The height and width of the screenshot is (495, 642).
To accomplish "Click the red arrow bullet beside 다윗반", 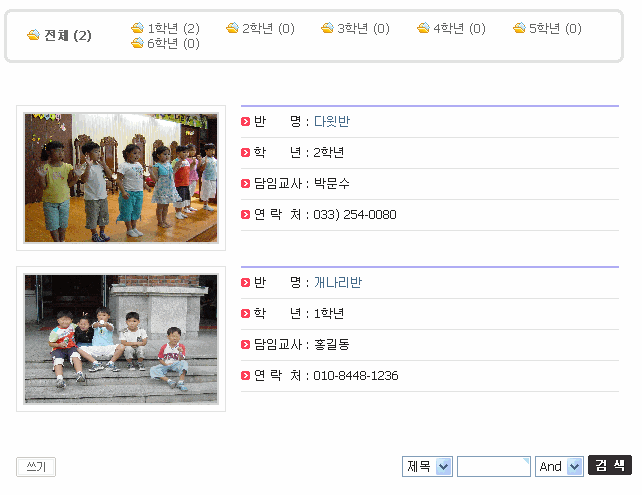I will coord(245,122).
